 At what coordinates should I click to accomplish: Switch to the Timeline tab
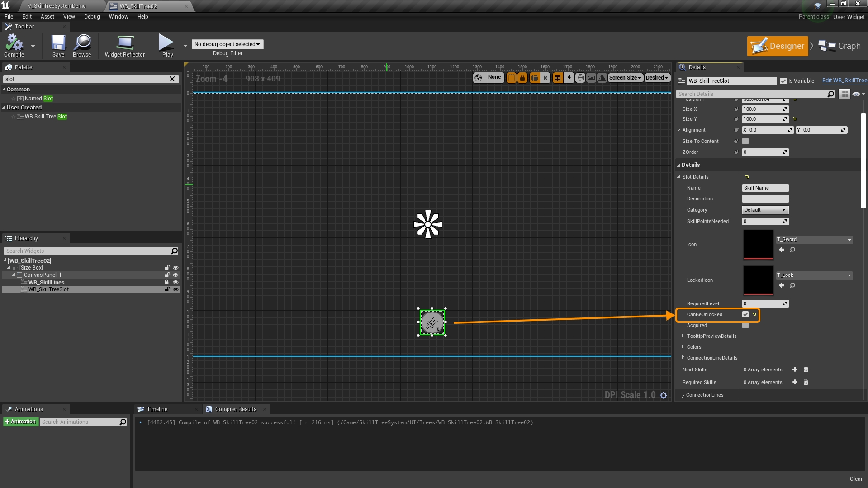(157, 409)
